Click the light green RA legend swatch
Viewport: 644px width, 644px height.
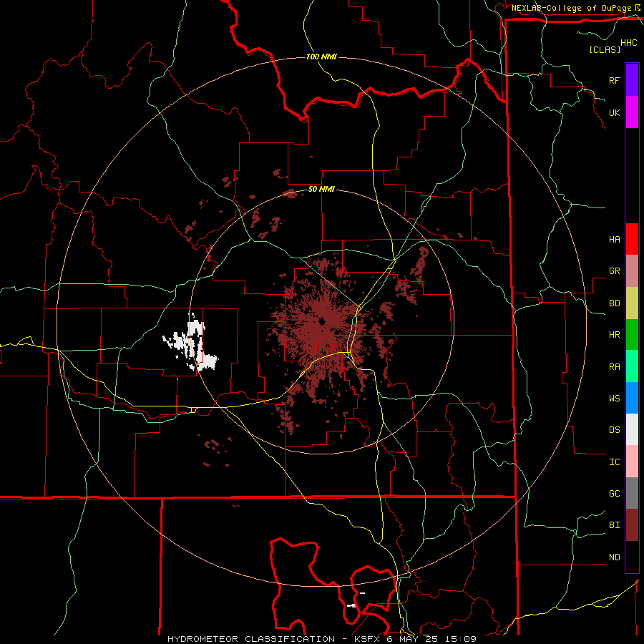(632, 366)
